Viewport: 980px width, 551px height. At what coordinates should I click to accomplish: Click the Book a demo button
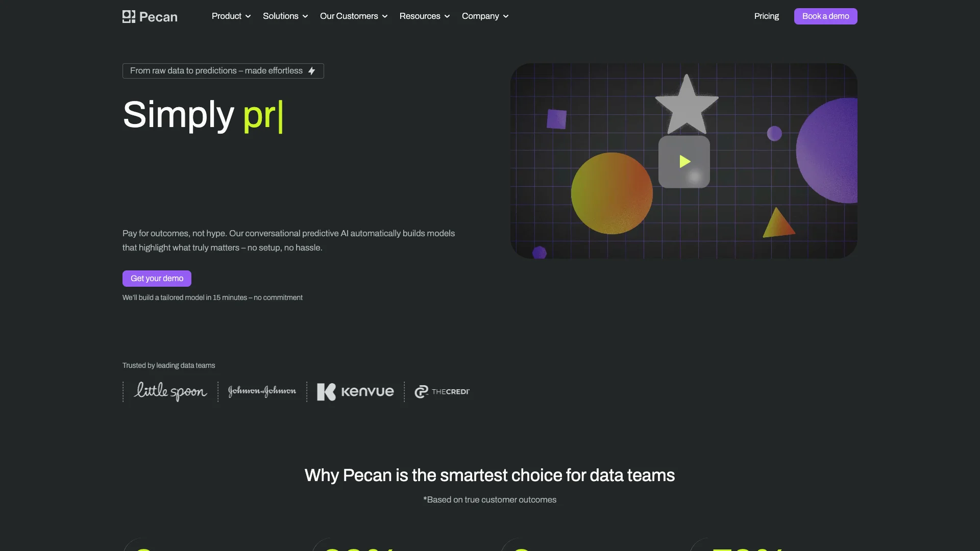[825, 16]
